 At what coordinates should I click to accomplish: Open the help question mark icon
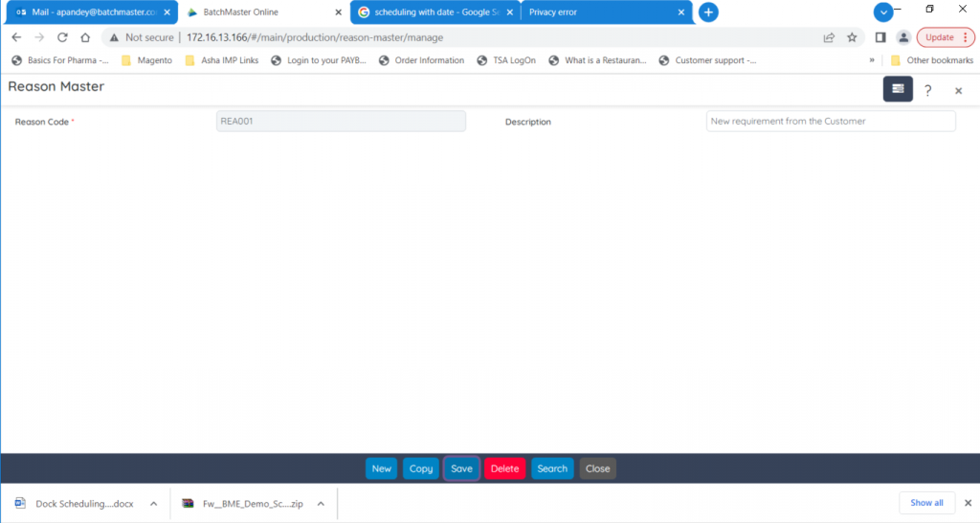927,90
